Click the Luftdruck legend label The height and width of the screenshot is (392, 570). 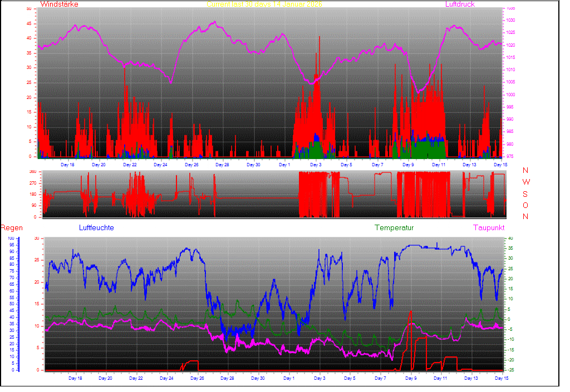click(460, 4)
